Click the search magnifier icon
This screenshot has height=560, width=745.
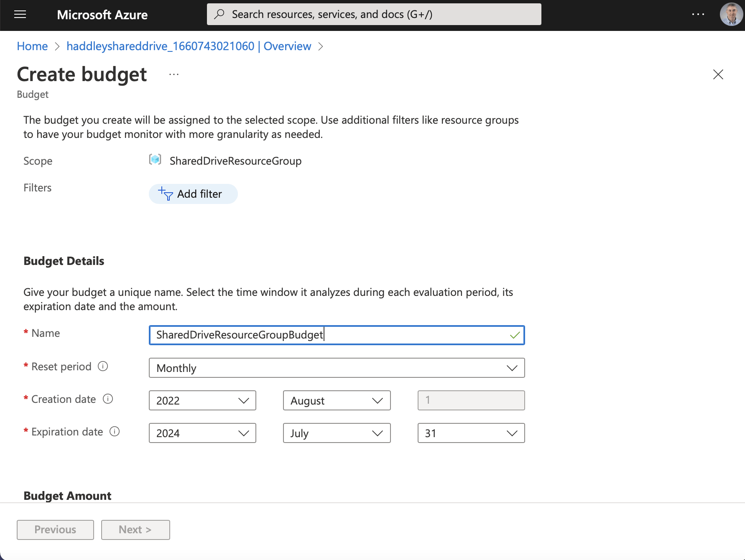click(x=219, y=14)
